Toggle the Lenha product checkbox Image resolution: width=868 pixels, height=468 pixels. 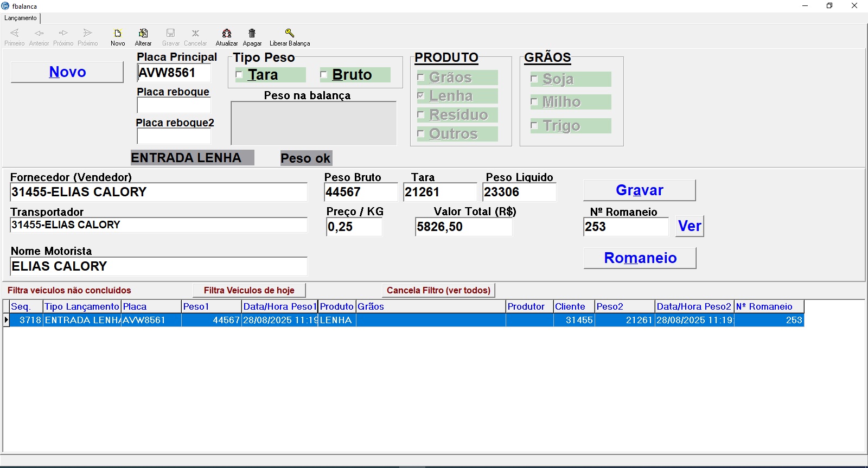click(x=421, y=96)
